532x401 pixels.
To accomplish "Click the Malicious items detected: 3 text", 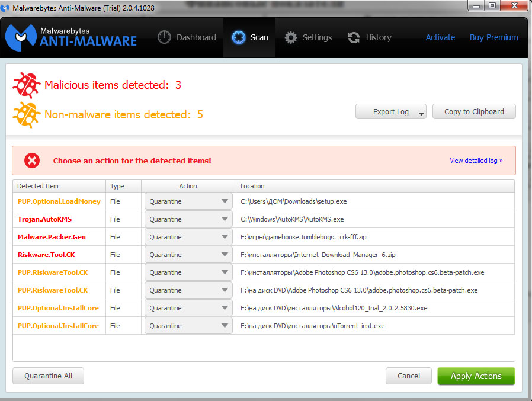I will click(113, 85).
